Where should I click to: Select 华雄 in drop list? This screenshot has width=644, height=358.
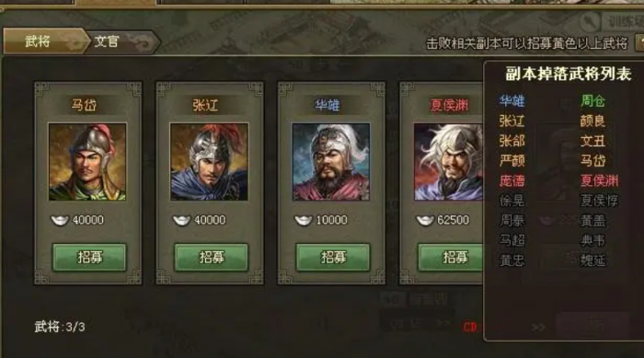pos(512,100)
